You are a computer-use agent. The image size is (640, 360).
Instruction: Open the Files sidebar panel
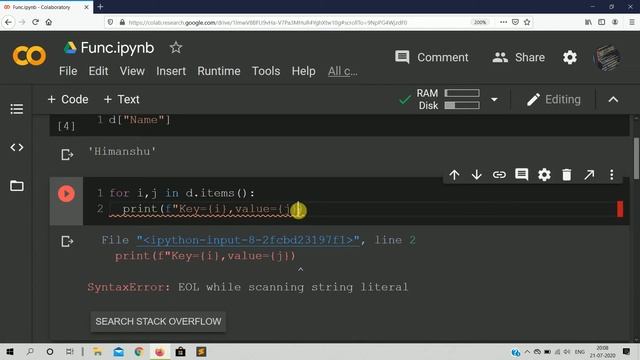17,186
